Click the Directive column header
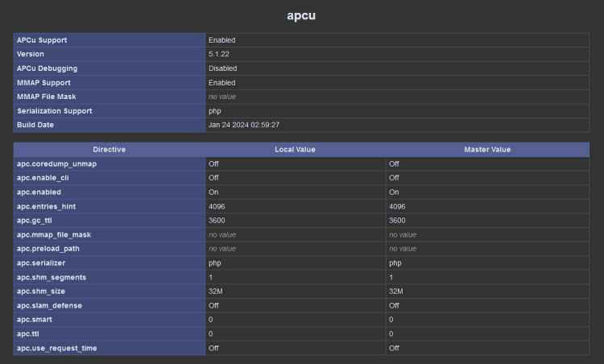Viewport: 604px width, 364px height. click(x=110, y=150)
